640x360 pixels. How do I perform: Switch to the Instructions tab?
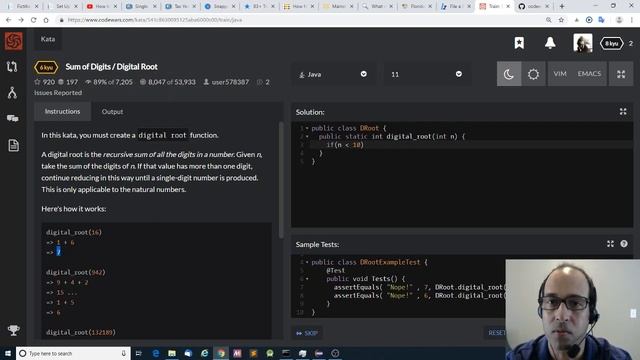point(62,111)
